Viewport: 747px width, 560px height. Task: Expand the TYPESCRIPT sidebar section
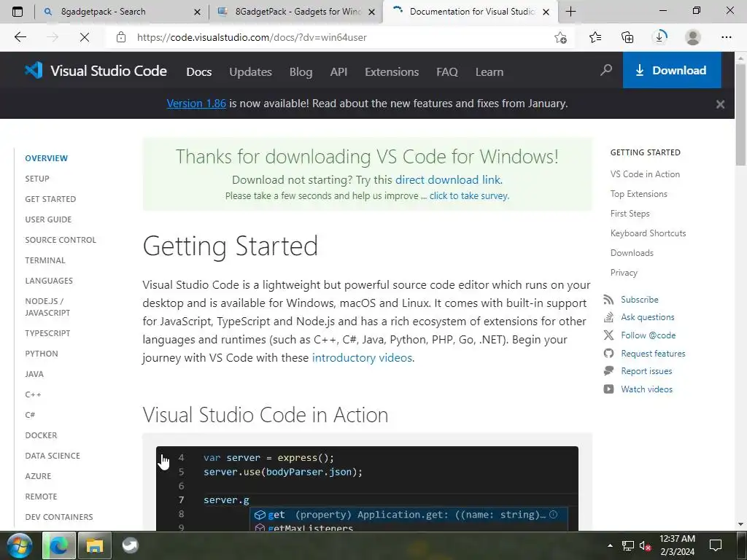(x=47, y=333)
